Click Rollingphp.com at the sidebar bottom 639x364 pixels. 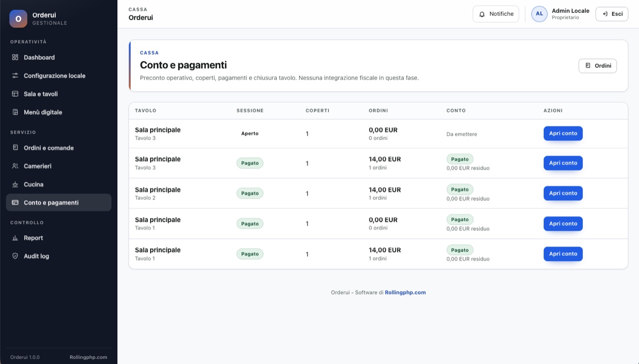[88, 357]
